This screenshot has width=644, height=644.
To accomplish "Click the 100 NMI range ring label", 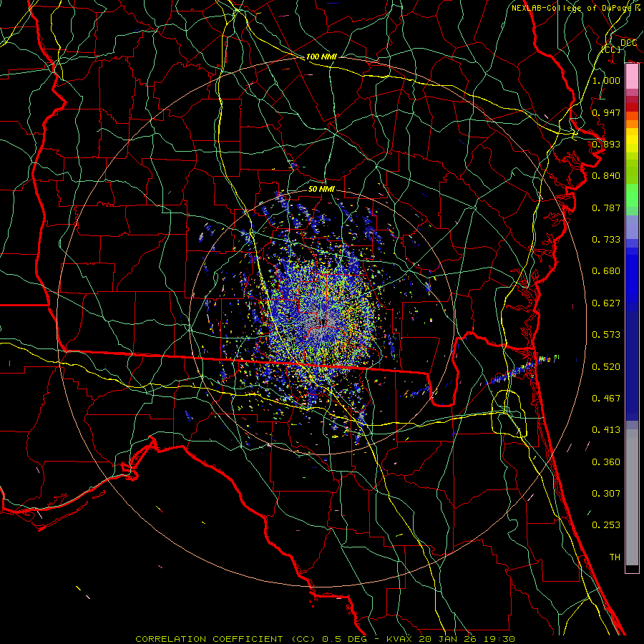I will tap(321, 57).
